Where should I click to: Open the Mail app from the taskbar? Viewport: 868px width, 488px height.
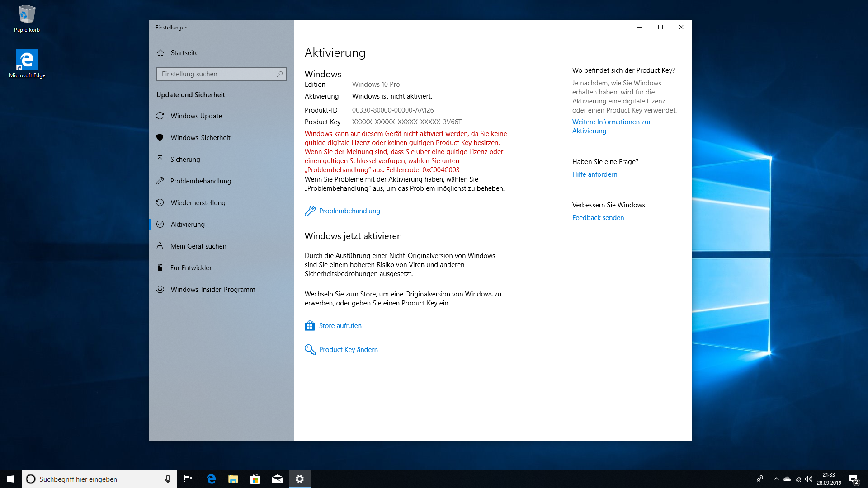coord(278,479)
